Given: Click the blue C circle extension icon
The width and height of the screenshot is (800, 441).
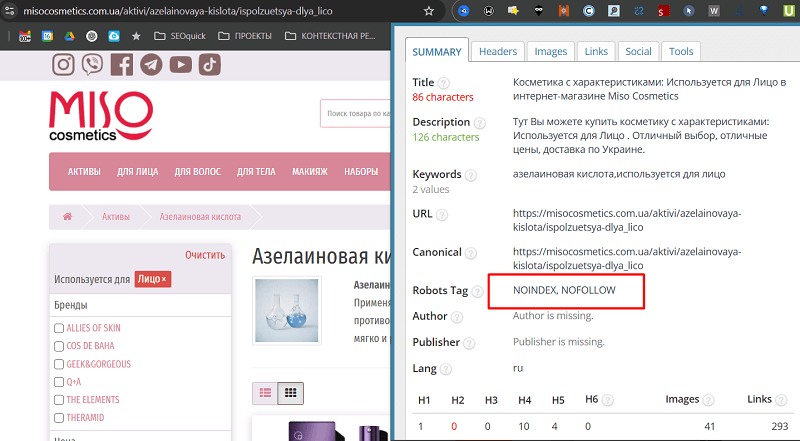Looking at the screenshot, I should tap(589, 11).
